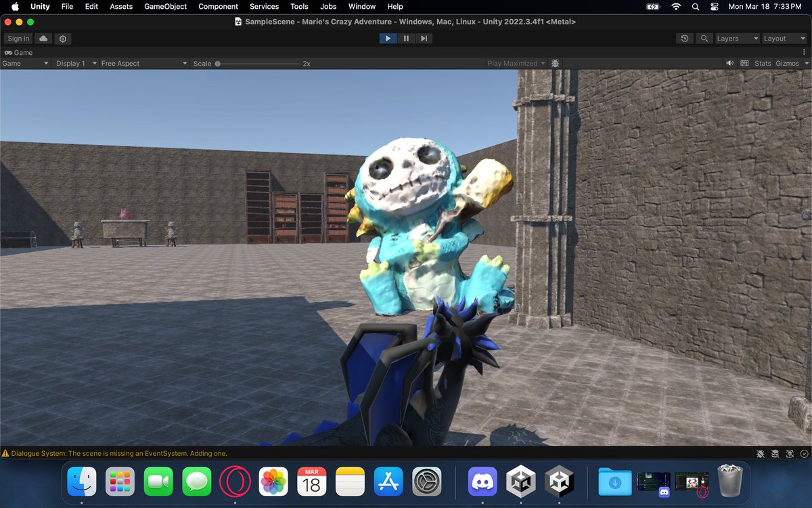Click the battery status icon
Viewport: 812px width, 508px height.
click(x=652, y=6)
